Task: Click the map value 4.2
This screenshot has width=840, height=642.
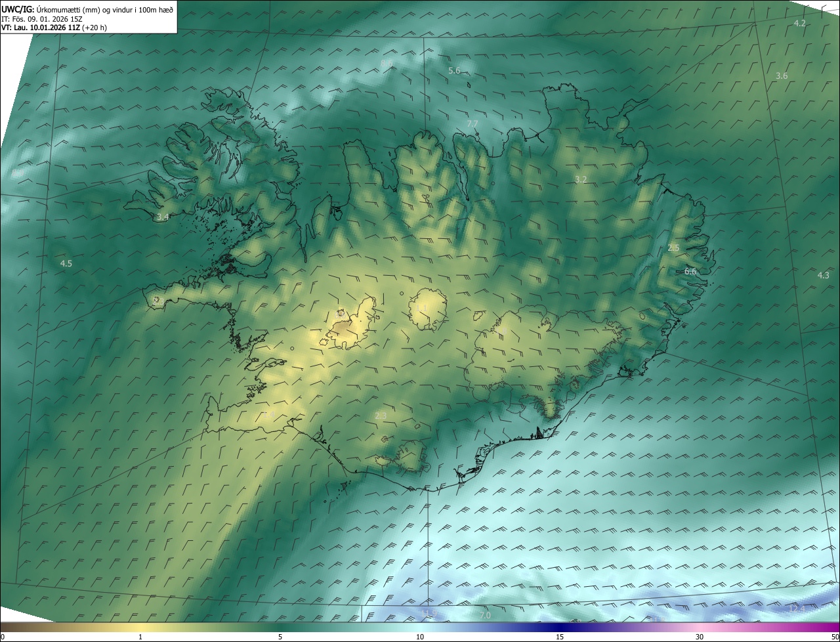Action: point(799,23)
